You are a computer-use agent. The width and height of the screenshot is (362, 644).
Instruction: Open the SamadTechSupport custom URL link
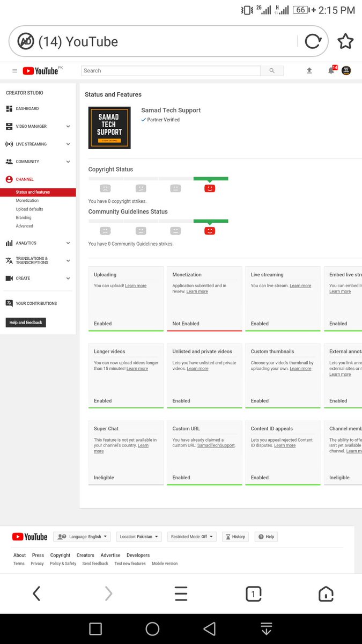coord(216,445)
